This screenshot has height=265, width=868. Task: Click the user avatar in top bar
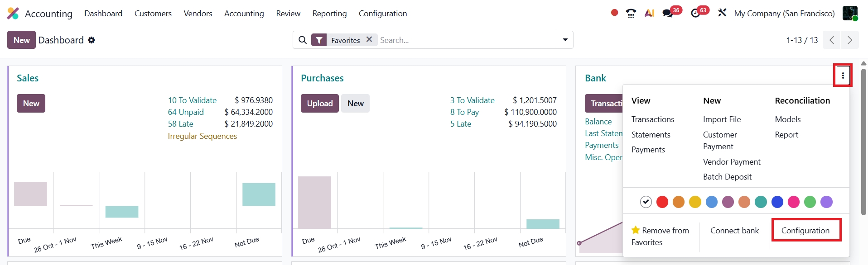click(x=850, y=13)
